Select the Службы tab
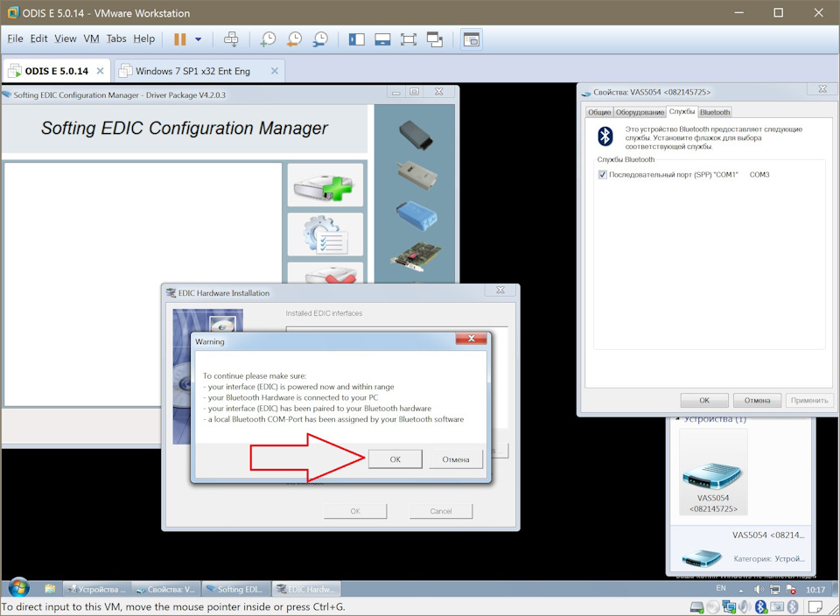 [682, 111]
